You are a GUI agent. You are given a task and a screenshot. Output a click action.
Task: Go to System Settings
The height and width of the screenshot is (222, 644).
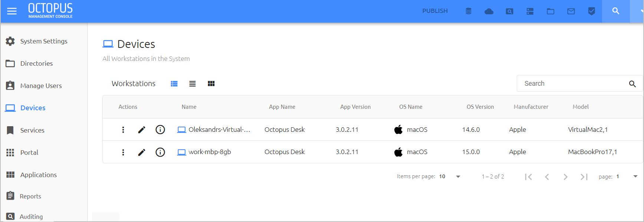[44, 41]
